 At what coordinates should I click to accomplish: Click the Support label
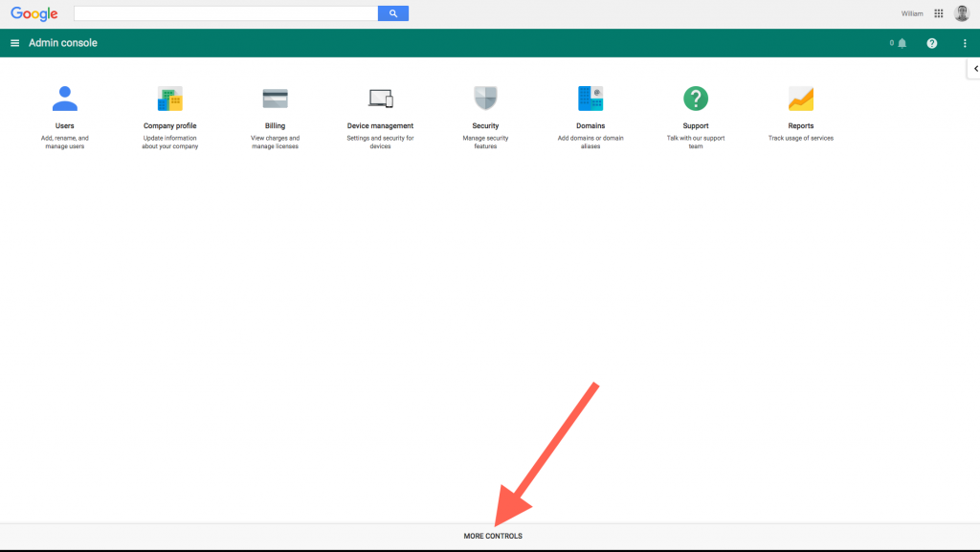click(x=696, y=125)
